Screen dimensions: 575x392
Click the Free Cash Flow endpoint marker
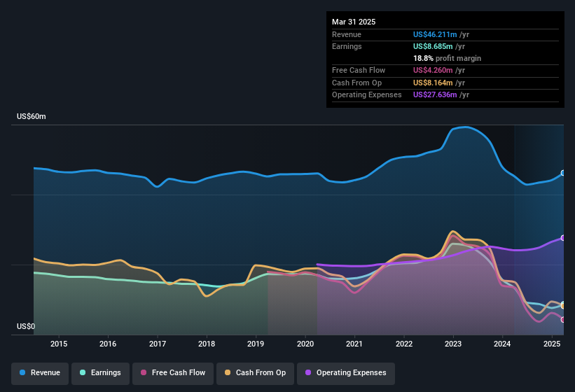tap(563, 319)
